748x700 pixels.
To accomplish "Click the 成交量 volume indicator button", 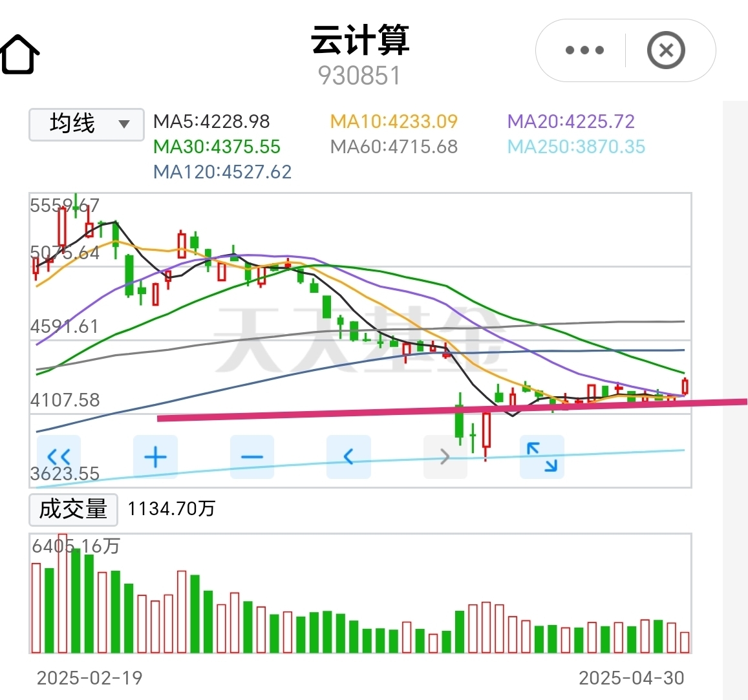I will coord(73,510).
